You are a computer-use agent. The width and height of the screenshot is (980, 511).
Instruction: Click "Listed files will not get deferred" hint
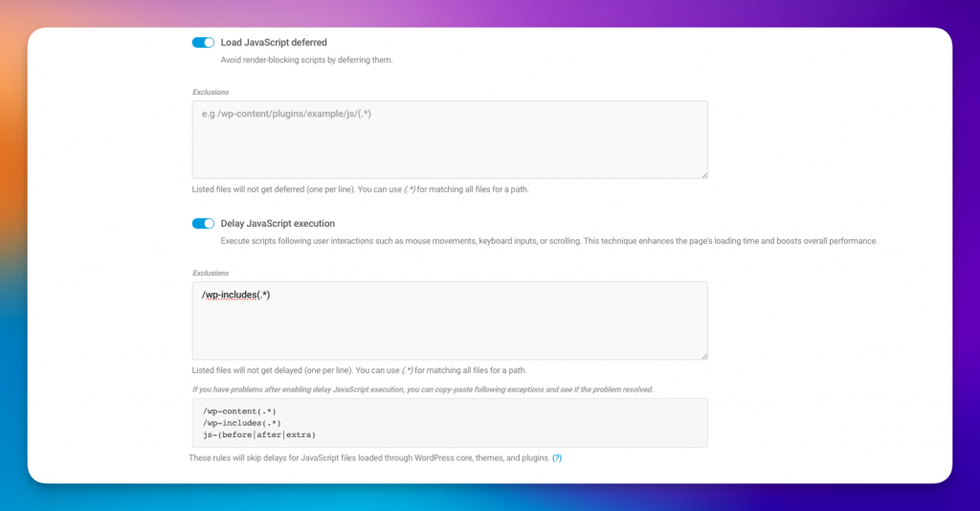tap(360, 189)
